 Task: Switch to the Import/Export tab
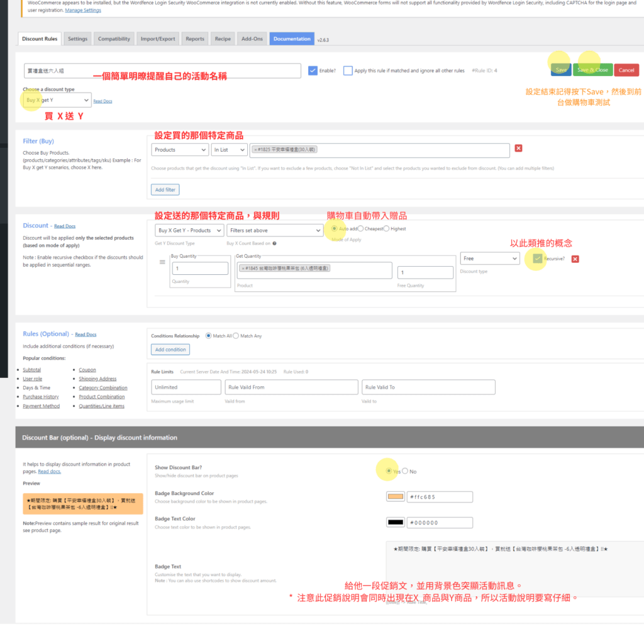click(x=158, y=39)
